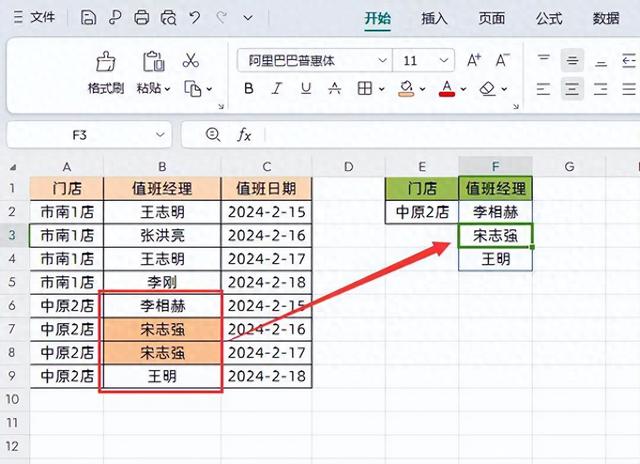Screen dimensions: 640x464
Task: Open the font settings dialog launcher
Action: [516, 107]
